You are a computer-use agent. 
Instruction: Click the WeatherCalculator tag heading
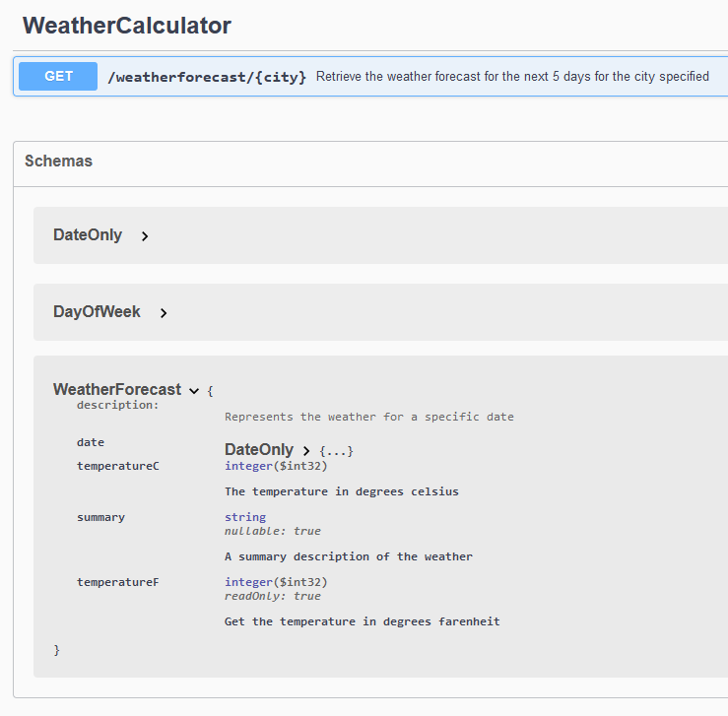(x=127, y=26)
